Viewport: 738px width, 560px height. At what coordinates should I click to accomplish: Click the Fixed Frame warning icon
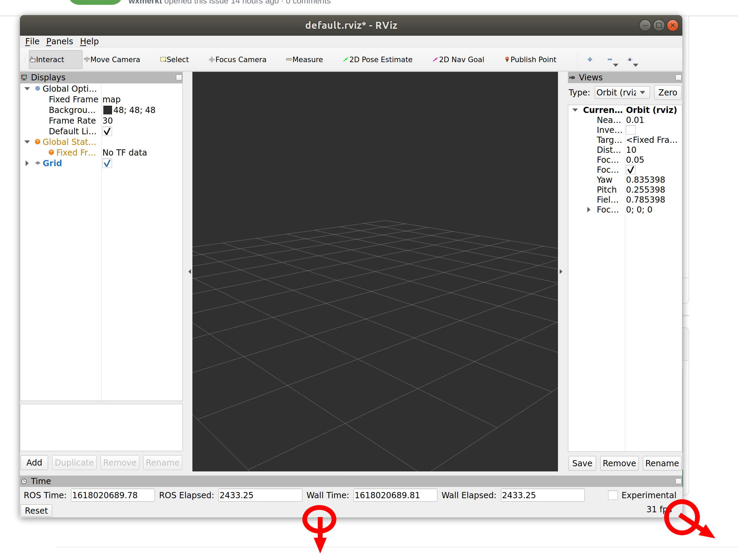[x=52, y=152]
